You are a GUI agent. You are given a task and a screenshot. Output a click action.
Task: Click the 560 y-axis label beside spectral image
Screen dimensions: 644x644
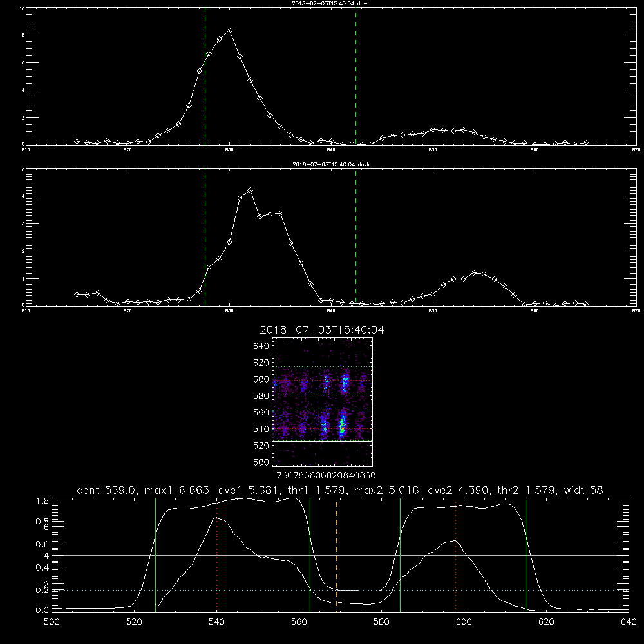[261, 412]
